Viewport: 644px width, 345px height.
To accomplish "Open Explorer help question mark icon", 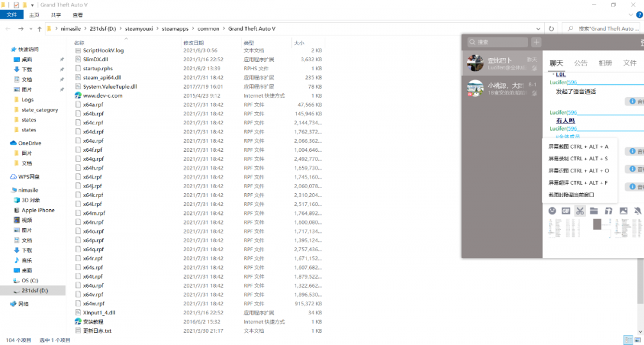I will pos(639,15).
